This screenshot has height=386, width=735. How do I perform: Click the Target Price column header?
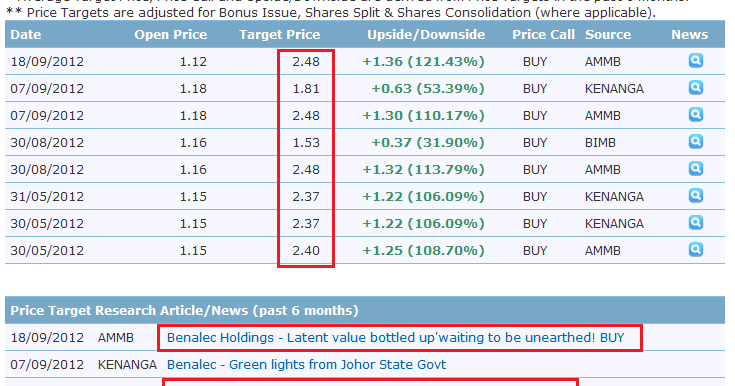(279, 35)
